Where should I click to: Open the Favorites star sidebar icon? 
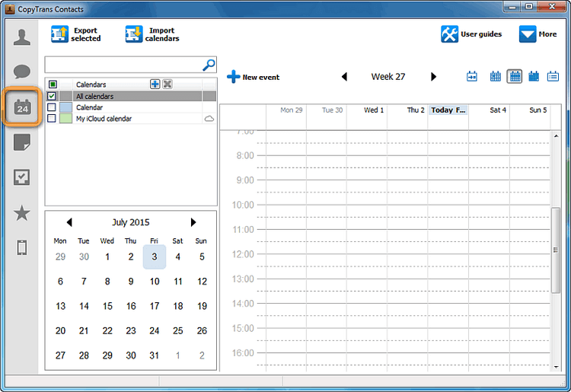22,213
